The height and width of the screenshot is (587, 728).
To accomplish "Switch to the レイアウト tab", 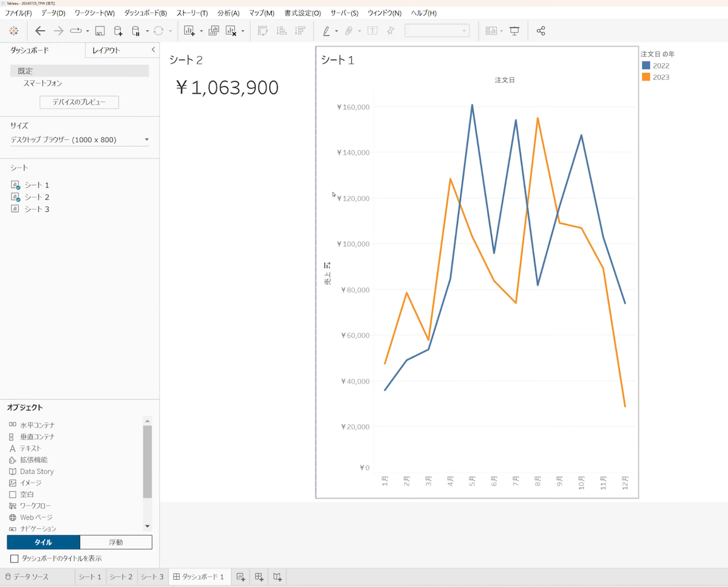I will [x=106, y=50].
